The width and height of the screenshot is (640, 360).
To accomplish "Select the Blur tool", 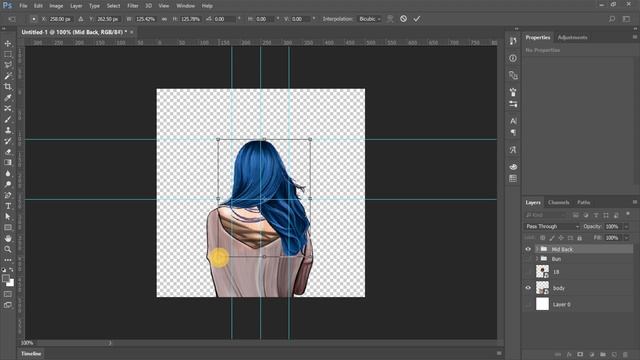I will click(x=8, y=173).
